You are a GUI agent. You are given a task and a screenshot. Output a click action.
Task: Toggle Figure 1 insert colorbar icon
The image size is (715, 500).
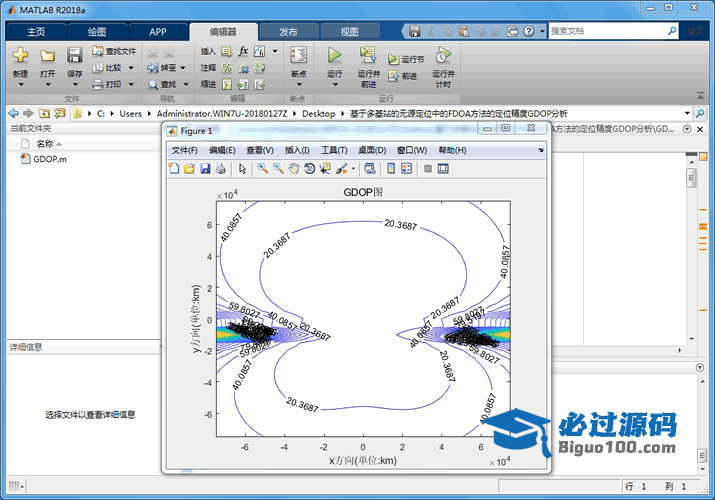tap(391, 169)
